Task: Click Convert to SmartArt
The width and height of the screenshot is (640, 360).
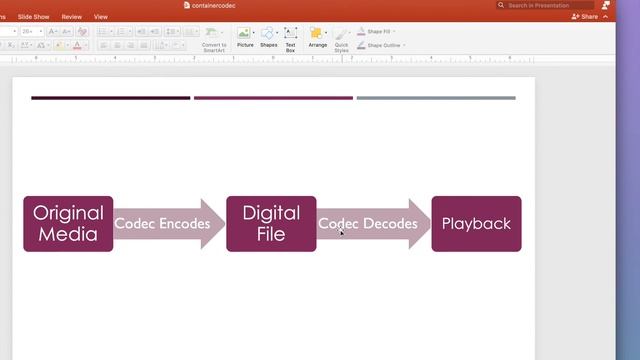Action: tap(214, 40)
